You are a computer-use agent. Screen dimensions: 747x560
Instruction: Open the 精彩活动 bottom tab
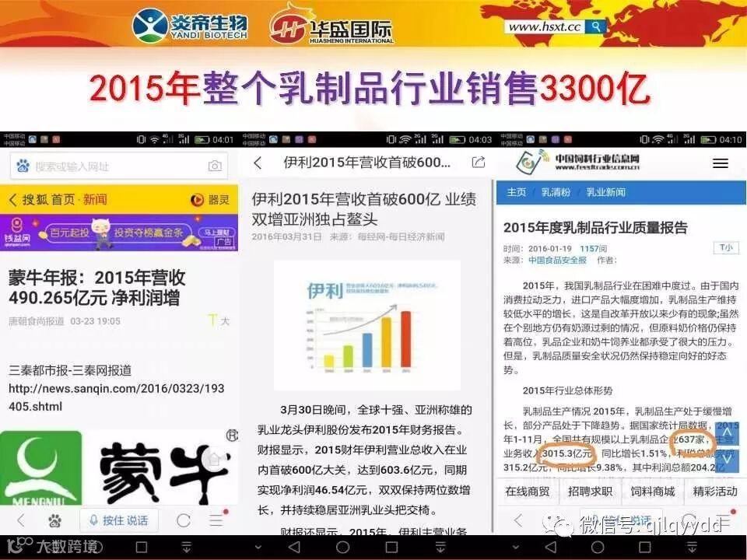(x=714, y=491)
